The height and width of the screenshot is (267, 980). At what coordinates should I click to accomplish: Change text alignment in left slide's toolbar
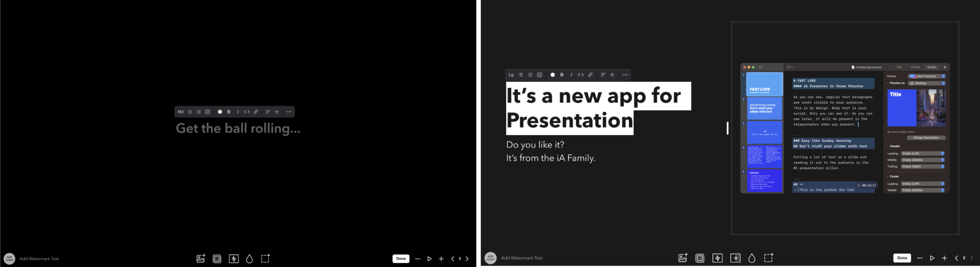click(268, 112)
